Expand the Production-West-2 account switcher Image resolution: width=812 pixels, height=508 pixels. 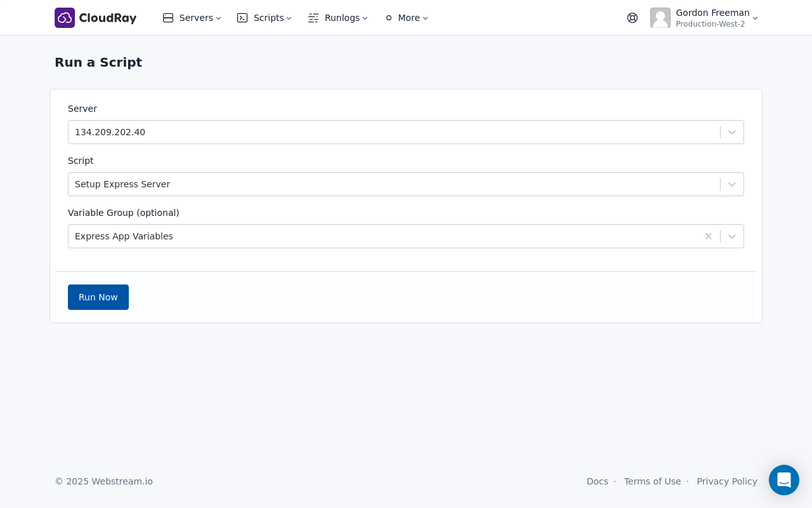tap(755, 18)
